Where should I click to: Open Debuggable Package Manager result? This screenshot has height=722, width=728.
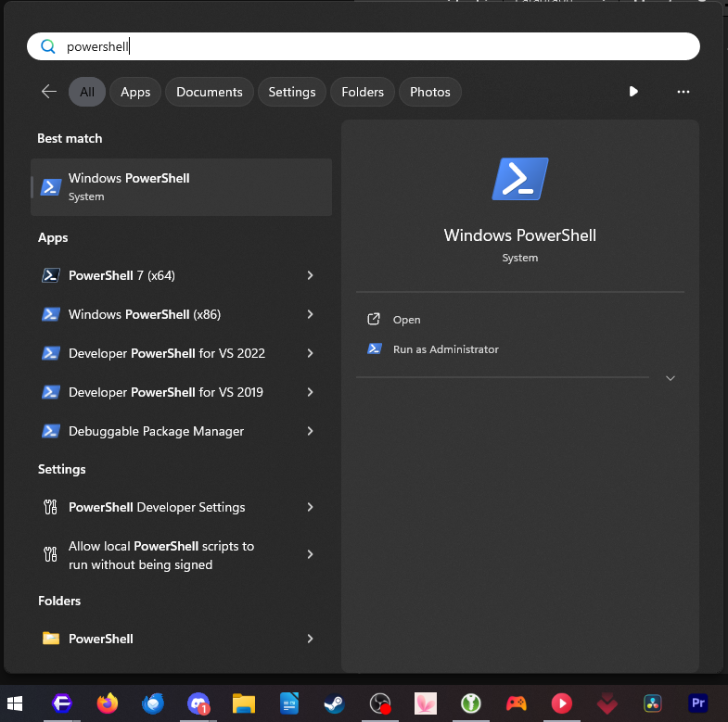pyautogui.click(x=181, y=432)
